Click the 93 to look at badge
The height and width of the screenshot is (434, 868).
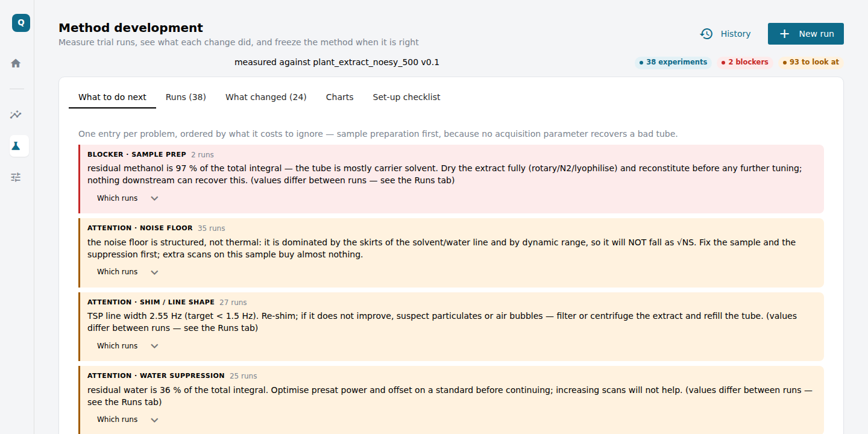811,62
